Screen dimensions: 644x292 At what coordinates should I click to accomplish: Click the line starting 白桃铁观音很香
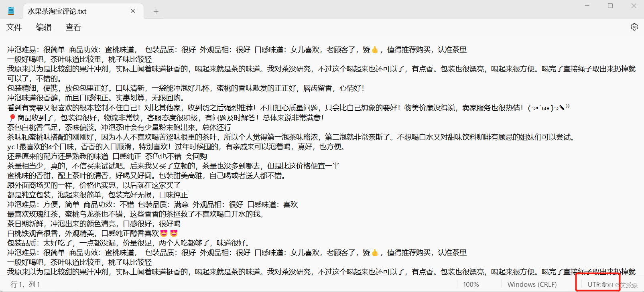point(92,233)
